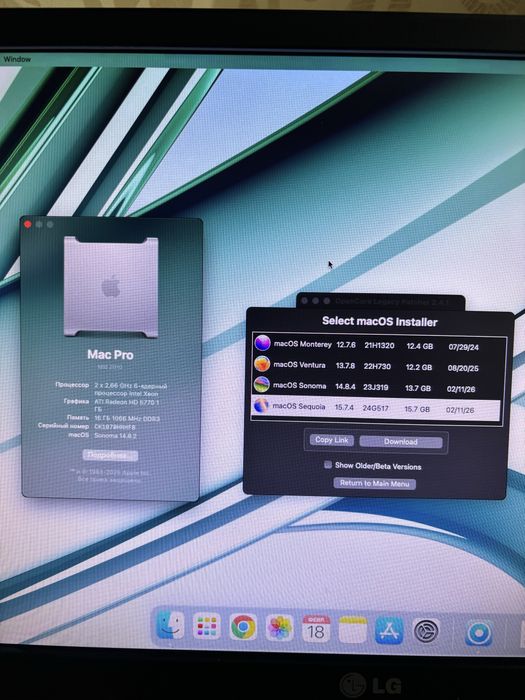Click the Mac Pro tower image
The image size is (525, 700).
tap(111, 287)
